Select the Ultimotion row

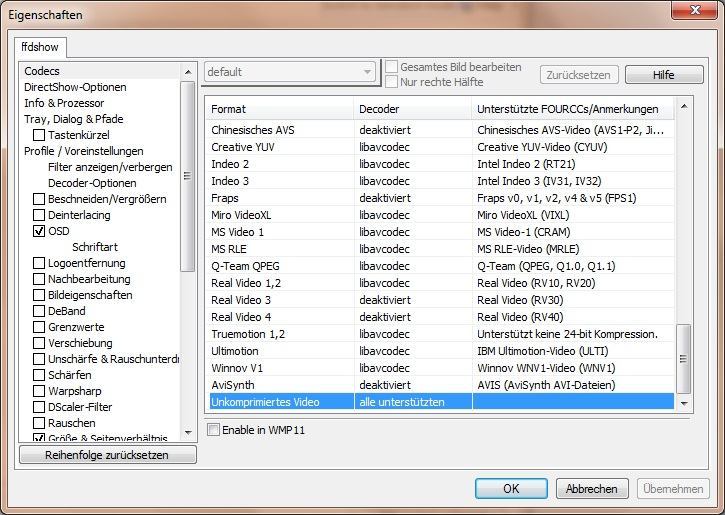coord(440,351)
